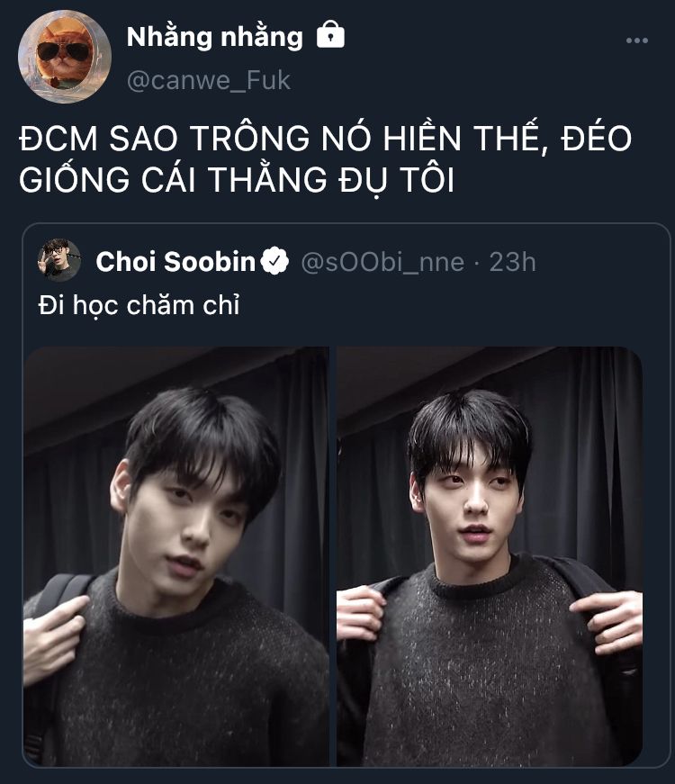Click the word chăm in the quoted caption
Image resolution: width=675 pixels, height=784 pixels.
[160, 305]
